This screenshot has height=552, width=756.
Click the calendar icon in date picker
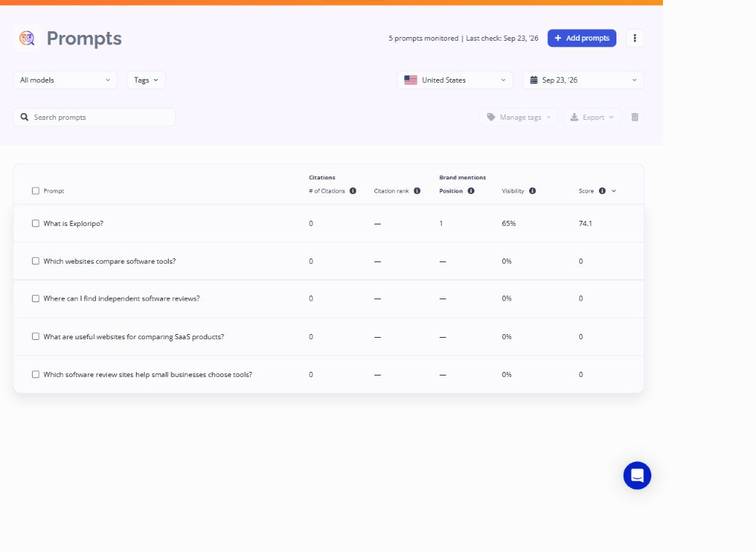pos(534,80)
